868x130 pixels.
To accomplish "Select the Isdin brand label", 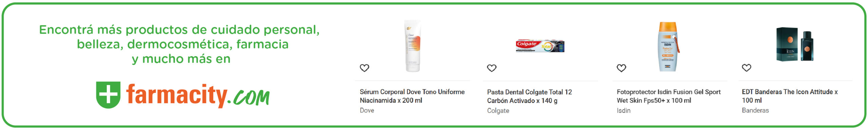I will (x=624, y=110).
